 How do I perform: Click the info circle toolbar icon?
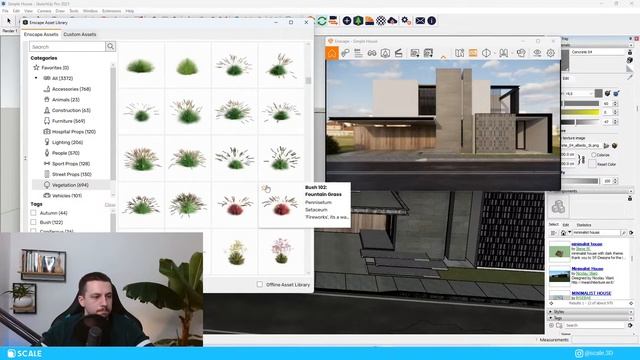(431, 20)
